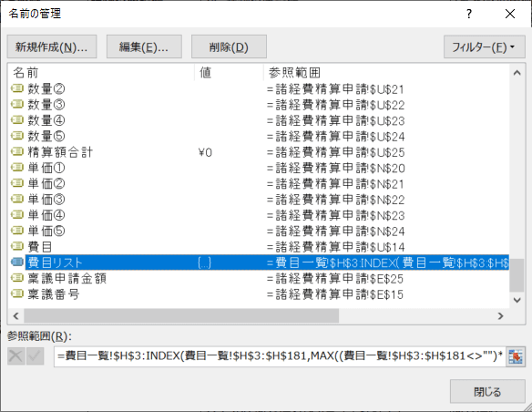Click the name icon beside 単価④

17,215
